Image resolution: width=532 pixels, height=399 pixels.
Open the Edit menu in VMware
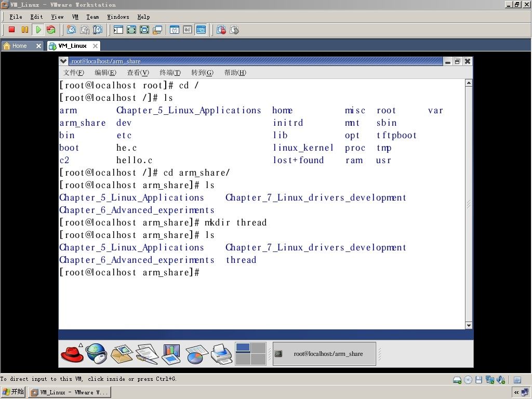point(36,17)
